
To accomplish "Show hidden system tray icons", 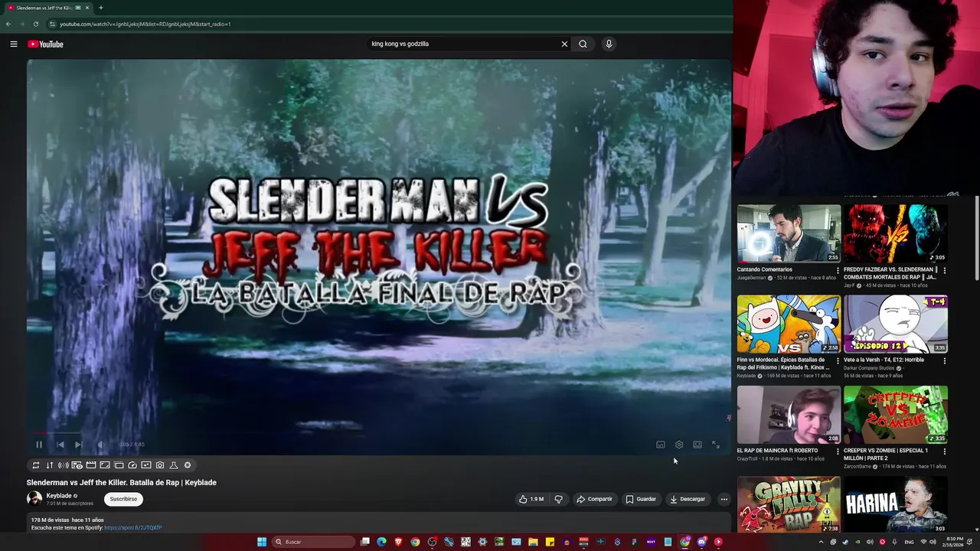I will tap(822, 542).
